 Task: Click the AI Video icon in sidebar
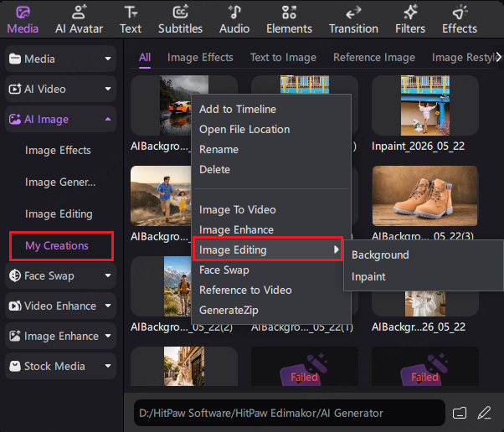click(x=15, y=89)
